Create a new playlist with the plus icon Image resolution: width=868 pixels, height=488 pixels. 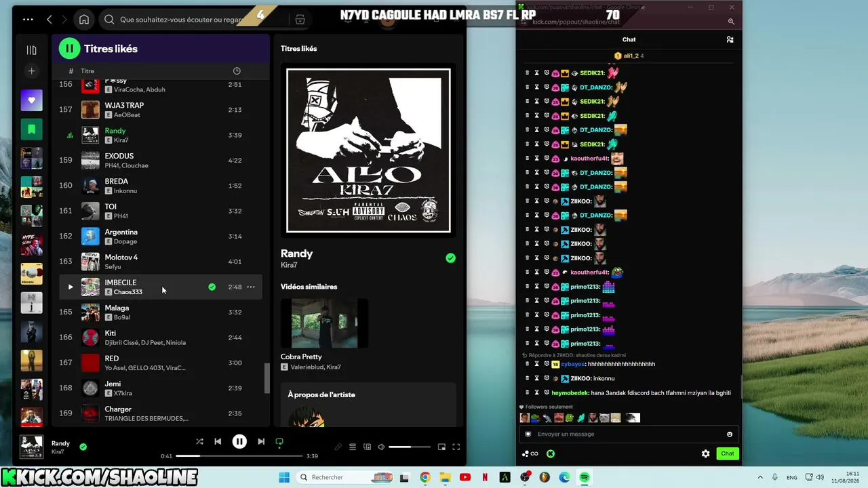pyautogui.click(x=31, y=71)
